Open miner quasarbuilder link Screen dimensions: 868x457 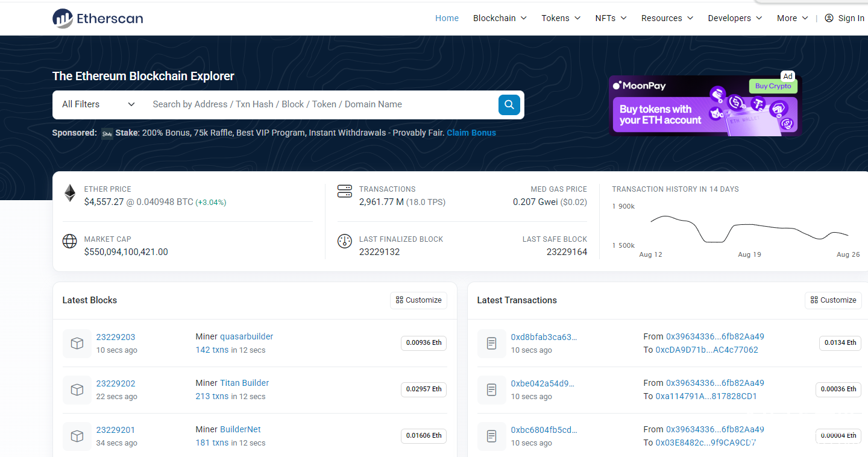pos(247,336)
